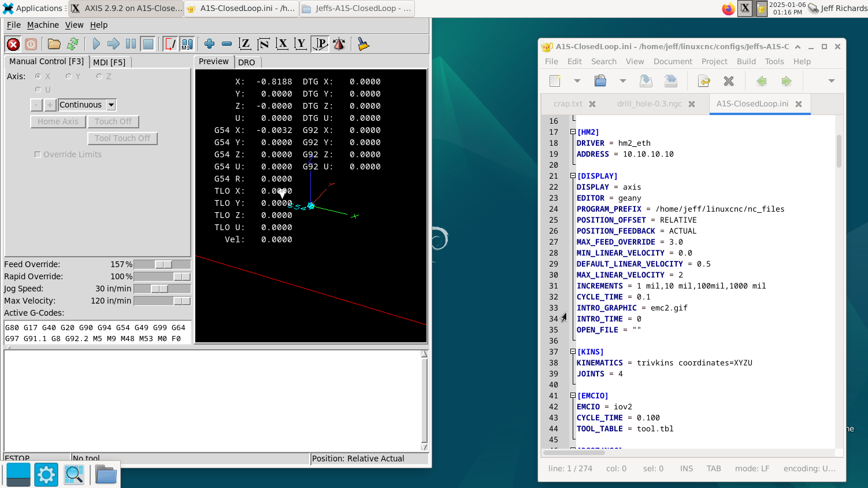The image size is (868, 488).
Task: Switch to the DRO tab
Action: [247, 62]
